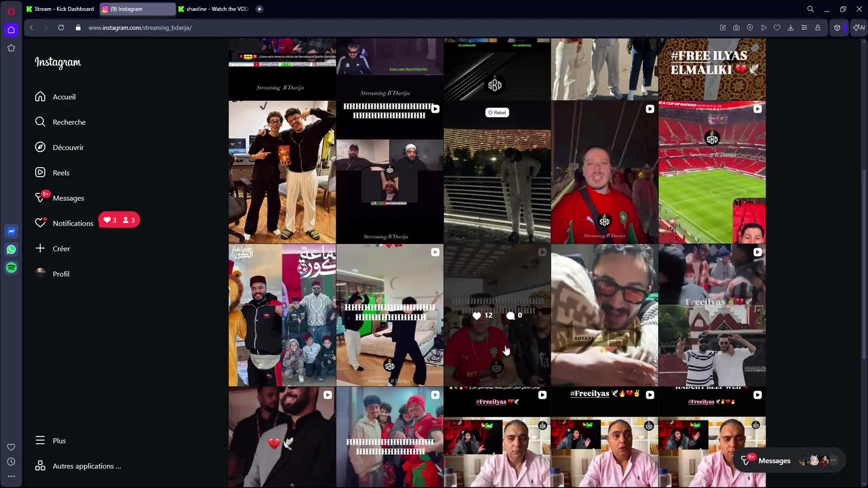The image size is (868, 488).
Task: Open man in red Morocco jersey reel
Action: (604, 172)
